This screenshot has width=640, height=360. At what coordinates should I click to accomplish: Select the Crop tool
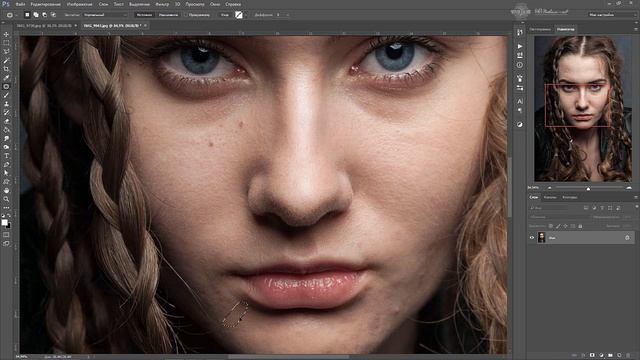6,69
